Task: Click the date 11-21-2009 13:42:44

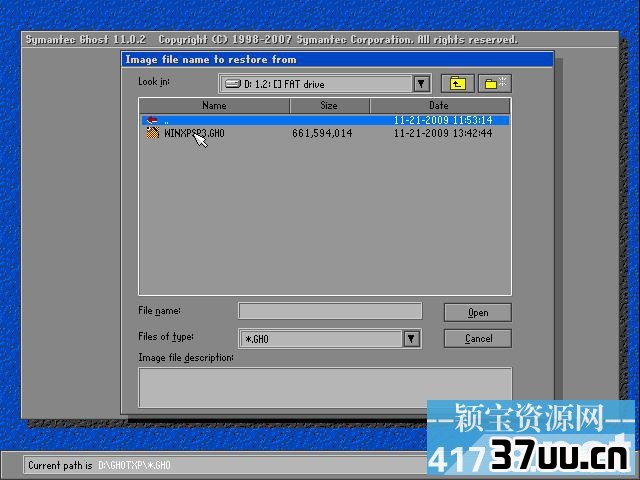Action: (x=443, y=133)
